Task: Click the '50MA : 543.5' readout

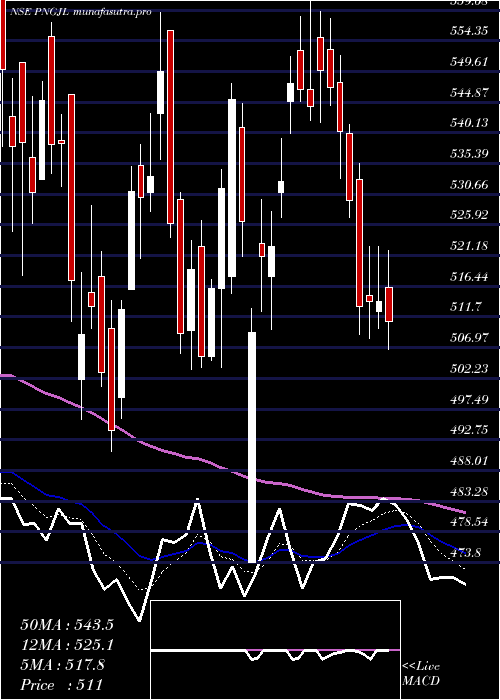Action: (67, 625)
